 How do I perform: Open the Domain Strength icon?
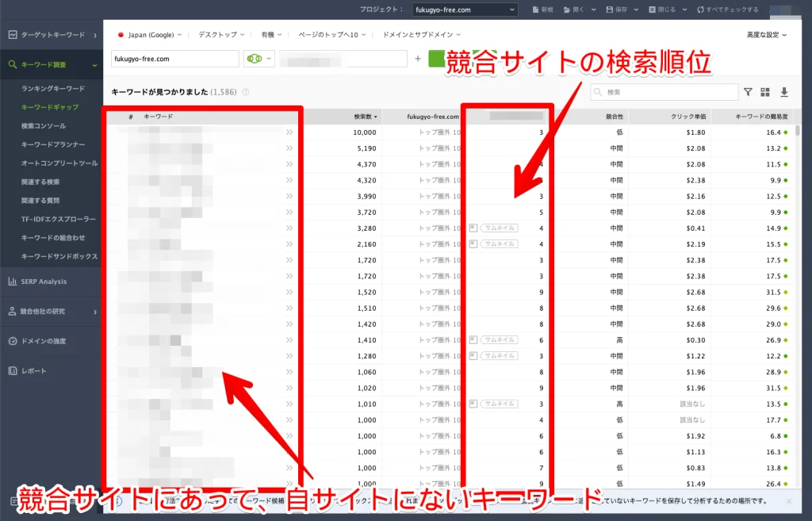pos(13,341)
